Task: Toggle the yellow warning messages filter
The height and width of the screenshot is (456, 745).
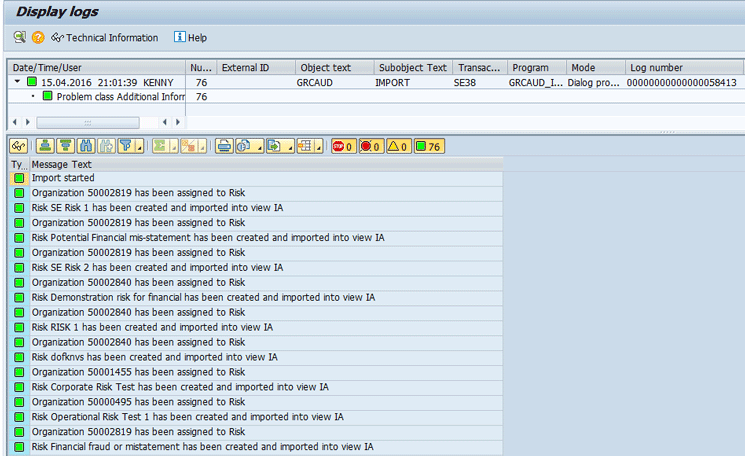Action: (398, 146)
